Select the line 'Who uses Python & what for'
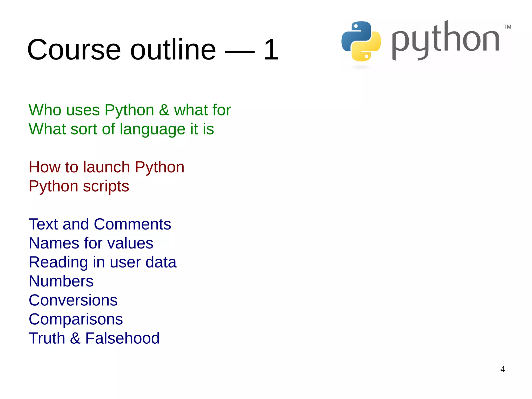Viewport: 532px width, 399px height. [x=130, y=110]
